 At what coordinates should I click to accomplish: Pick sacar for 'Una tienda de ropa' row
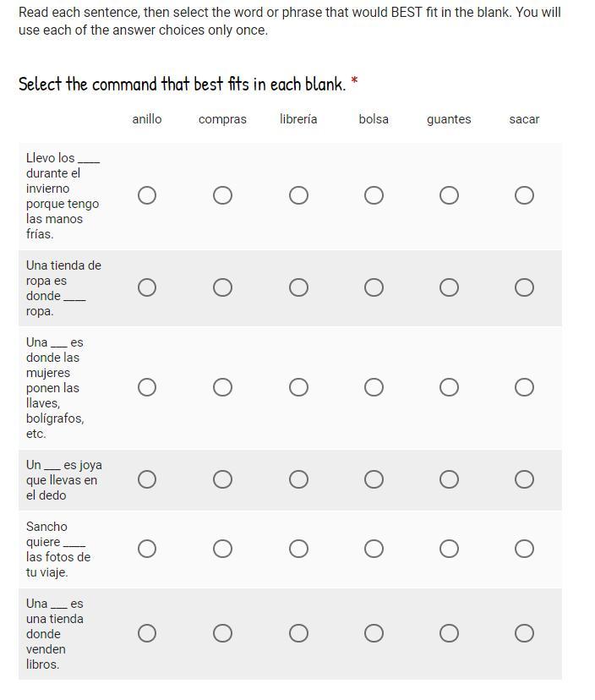click(x=524, y=287)
